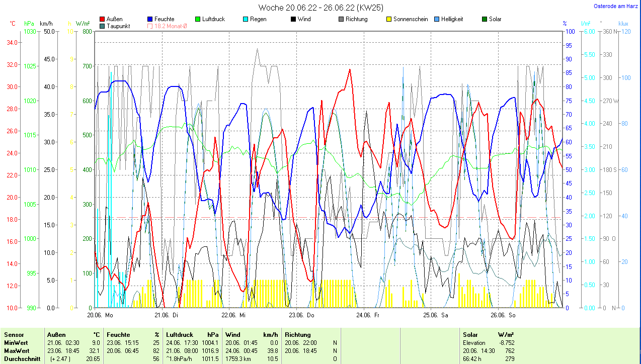Screen dimensions: 641x364
Task: Open the Osterode am Harz link
Action: pos(616,6)
